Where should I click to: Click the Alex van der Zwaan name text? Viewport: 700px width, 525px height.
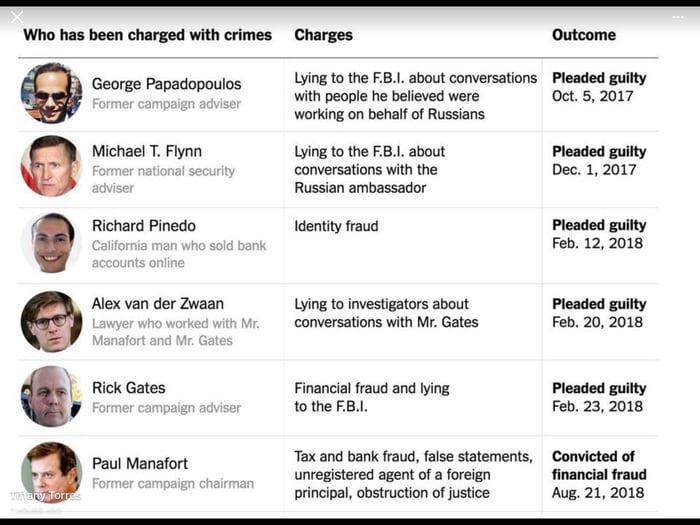(x=158, y=304)
